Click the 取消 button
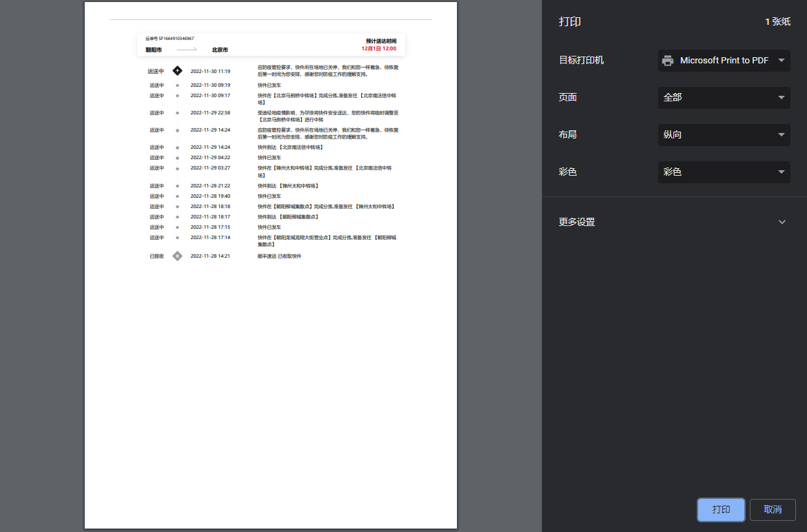 click(x=773, y=510)
